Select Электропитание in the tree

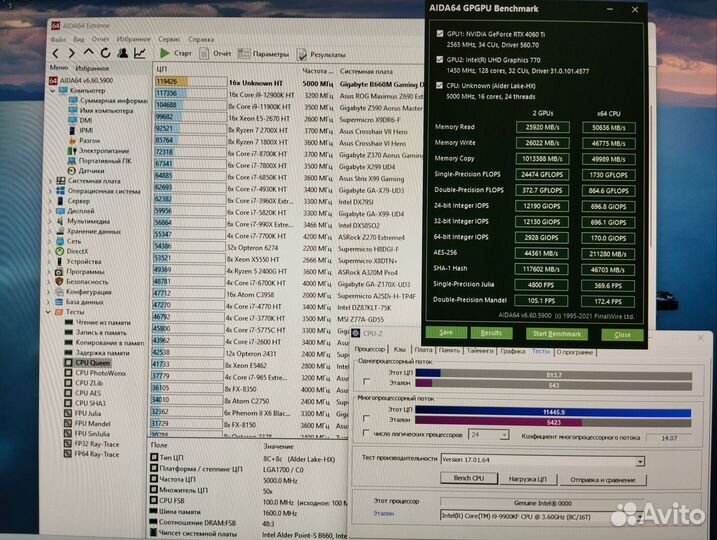98,150
